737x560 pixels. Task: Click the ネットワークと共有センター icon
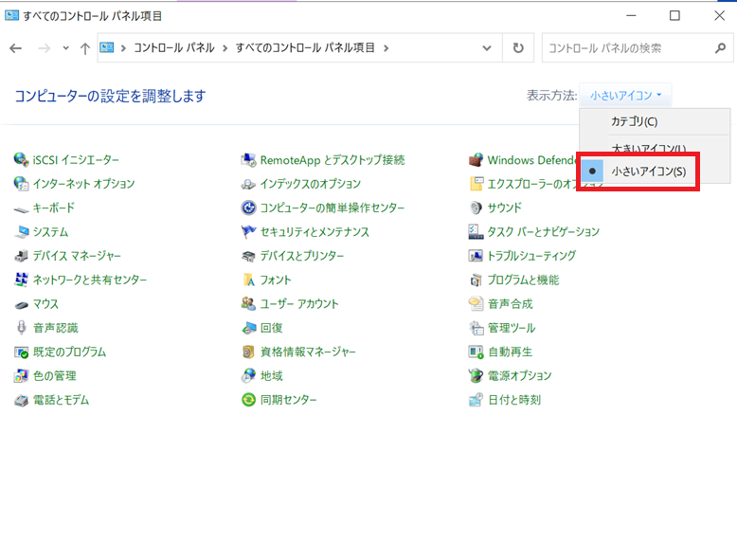(22, 280)
